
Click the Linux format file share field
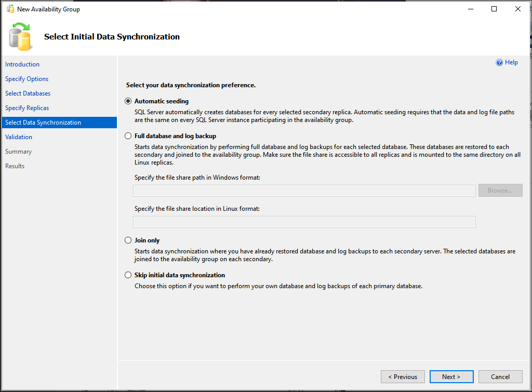[x=304, y=222]
